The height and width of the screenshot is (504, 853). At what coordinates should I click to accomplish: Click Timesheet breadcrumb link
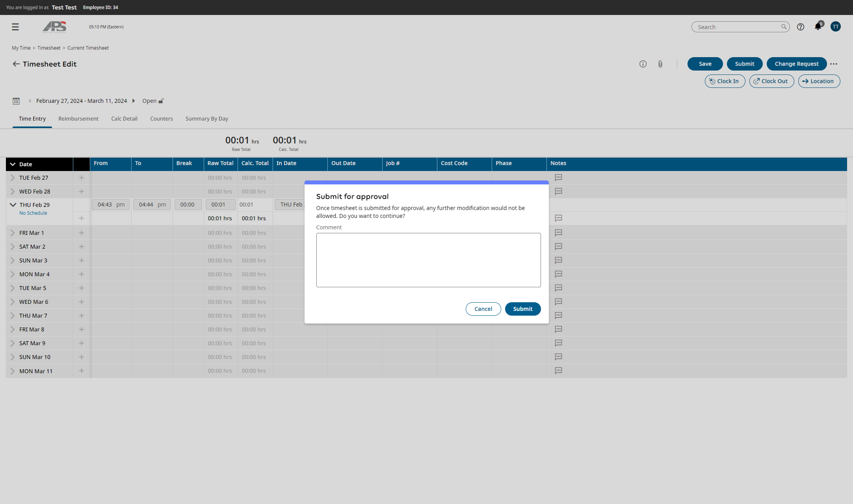click(x=49, y=48)
